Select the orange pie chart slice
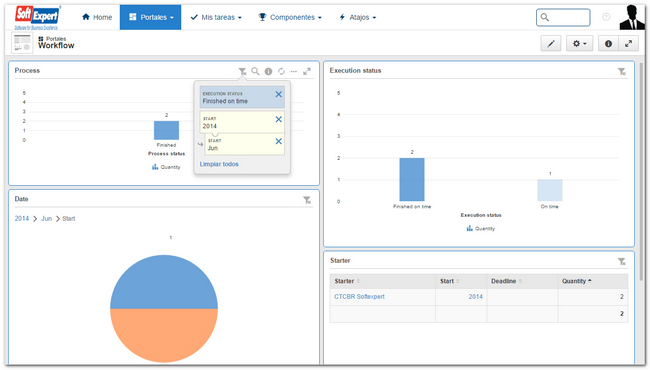 tap(164, 334)
